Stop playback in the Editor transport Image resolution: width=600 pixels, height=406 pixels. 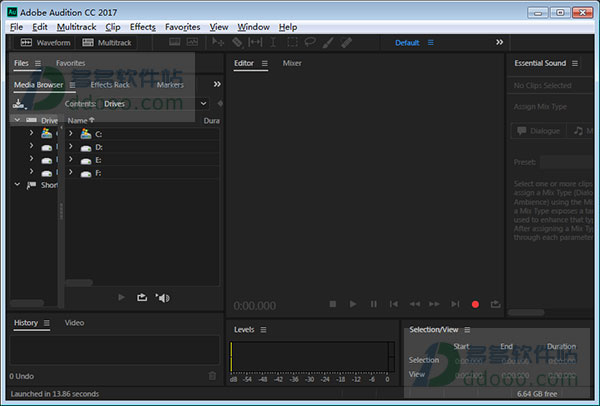point(333,304)
